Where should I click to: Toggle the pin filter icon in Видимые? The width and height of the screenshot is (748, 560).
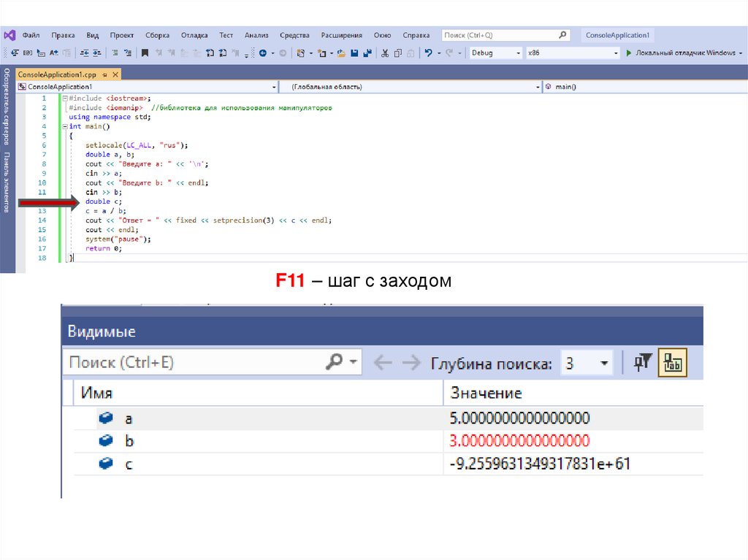pos(642,362)
